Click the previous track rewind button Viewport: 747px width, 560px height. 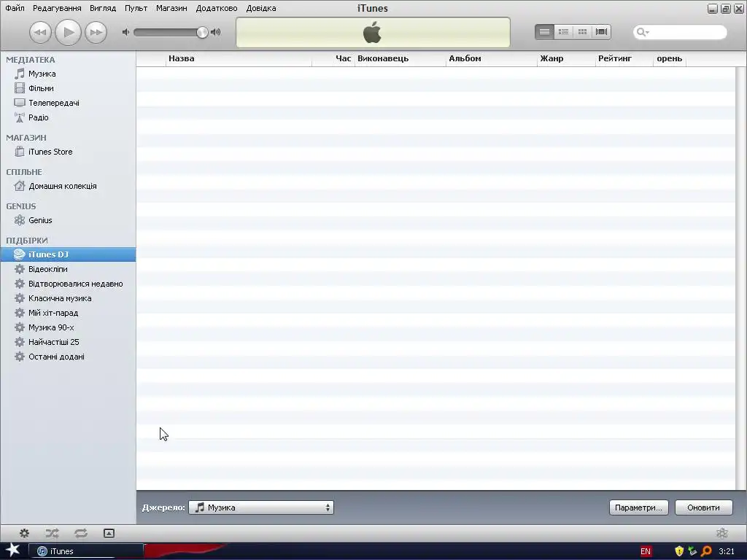(x=40, y=32)
